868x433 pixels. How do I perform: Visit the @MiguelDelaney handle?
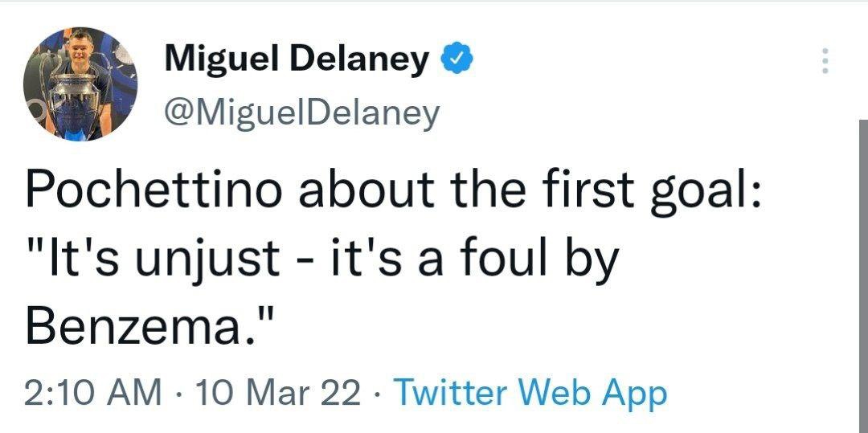click(301, 112)
